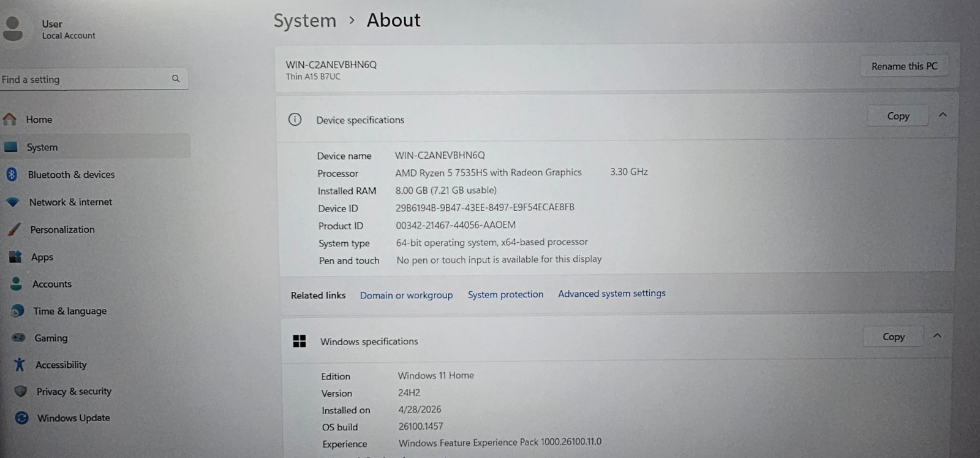Click the AMD Ryzen 5 7535HS processor text
This screenshot has height=458, width=980.
[488, 172]
